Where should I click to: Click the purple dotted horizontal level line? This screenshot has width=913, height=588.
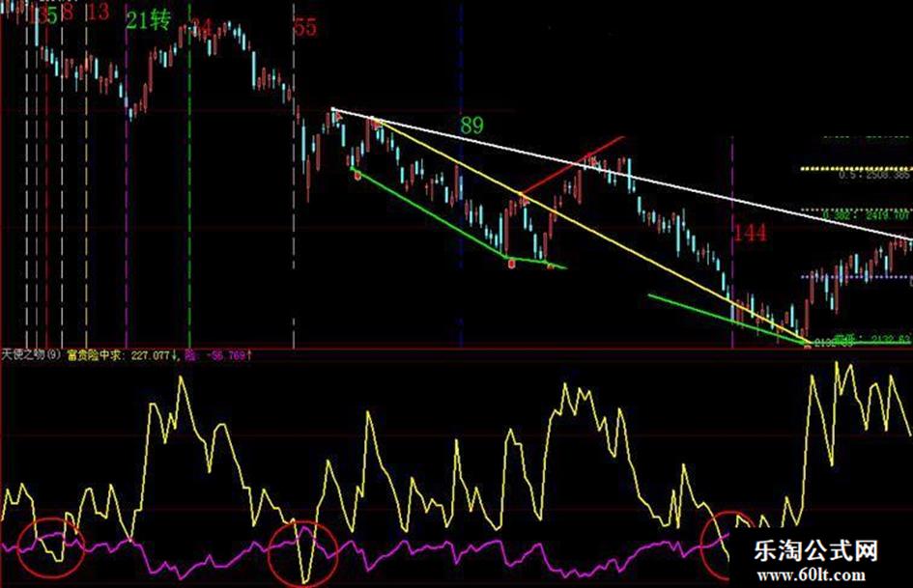(x=856, y=277)
